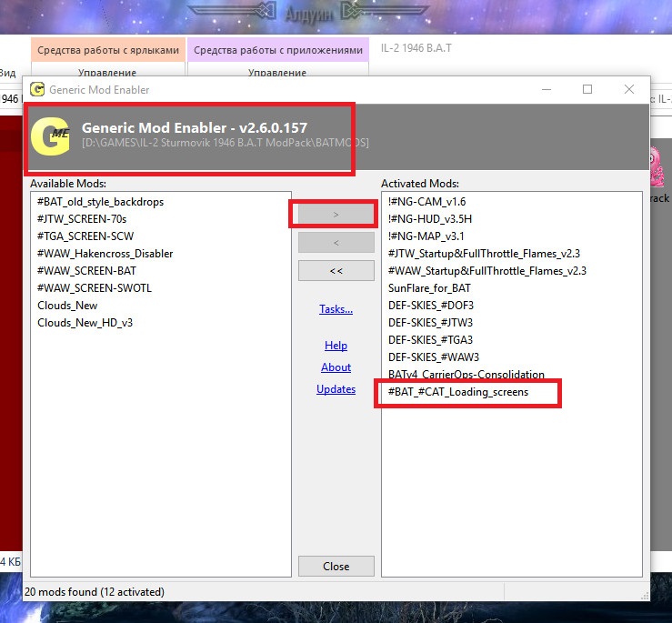Select #WAW_Startup&FullThrottle_Flames_v2.3 mod
This screenshot has width=672, height=623.
(x=487, y=271)
